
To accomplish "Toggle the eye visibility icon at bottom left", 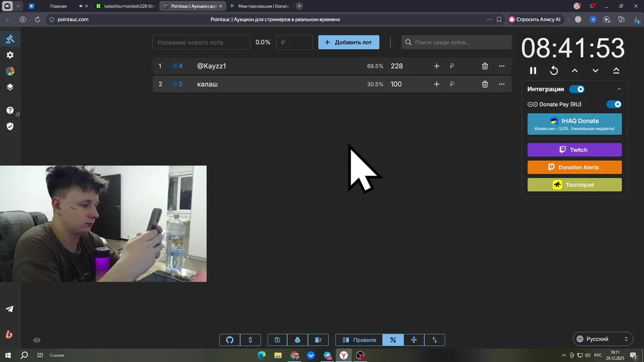I will (37, 340).
